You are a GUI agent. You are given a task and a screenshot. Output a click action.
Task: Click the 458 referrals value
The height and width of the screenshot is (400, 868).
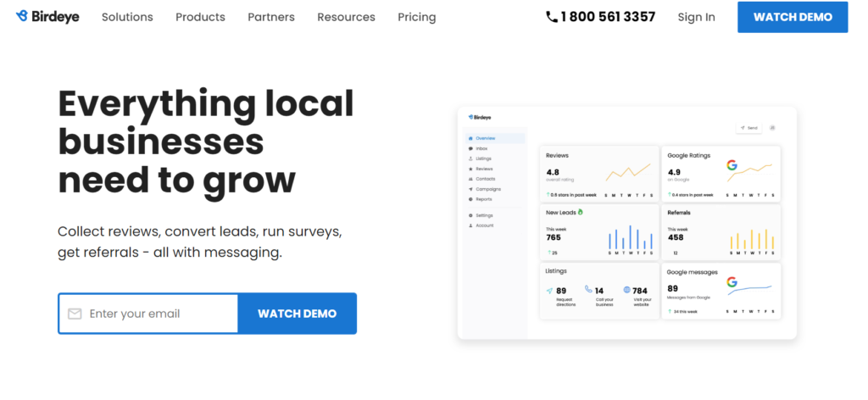coord(676,237)
